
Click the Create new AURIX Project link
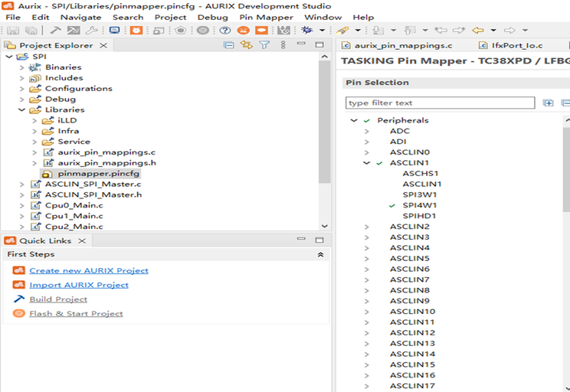click(89, 271)
